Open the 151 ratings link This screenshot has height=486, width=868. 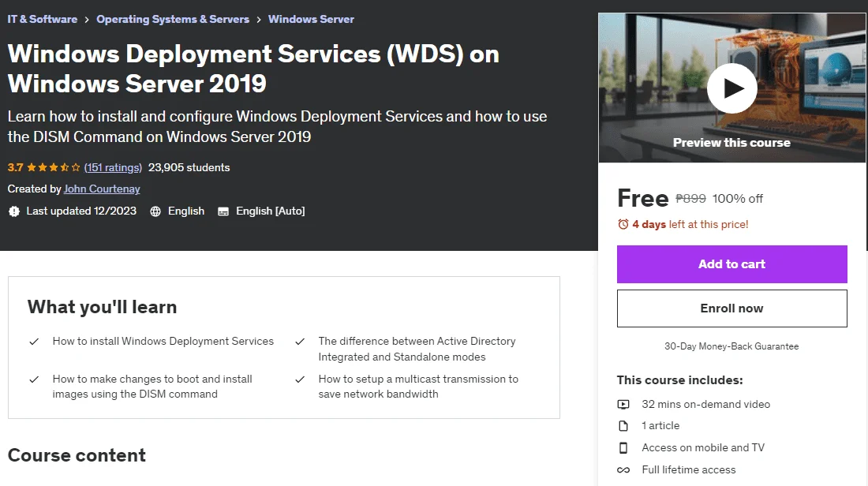click(113, 167)
